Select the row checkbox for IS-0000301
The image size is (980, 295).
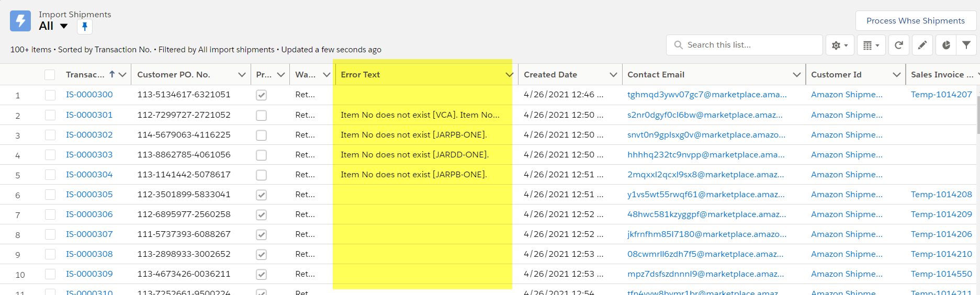tap(50, 115)
